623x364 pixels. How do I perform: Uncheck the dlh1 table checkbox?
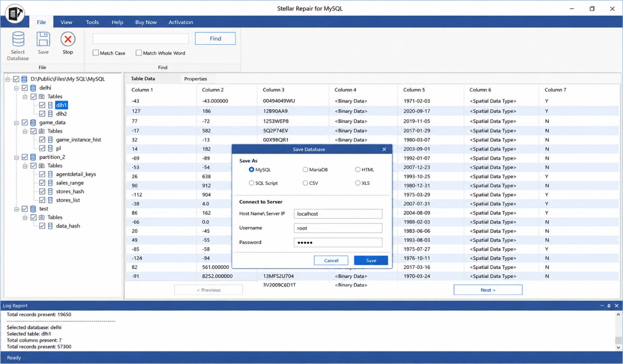[x=42, y=105]
